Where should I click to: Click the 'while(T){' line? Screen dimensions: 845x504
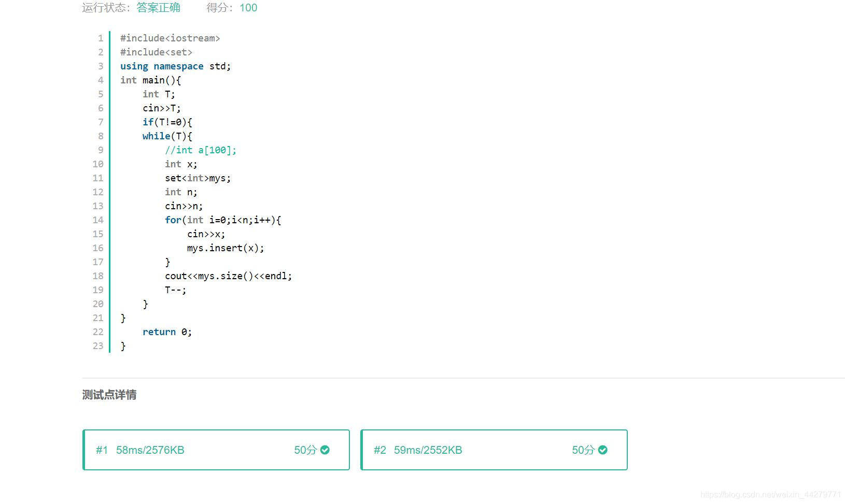167,136
